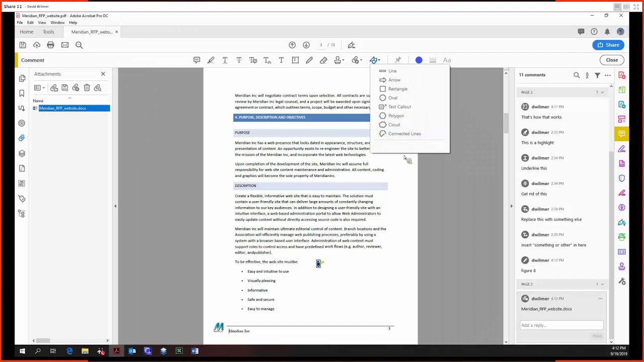The image size is (644, 362).
Task: Select the 'This is a highlight' comment
Action: coord(562,137)
